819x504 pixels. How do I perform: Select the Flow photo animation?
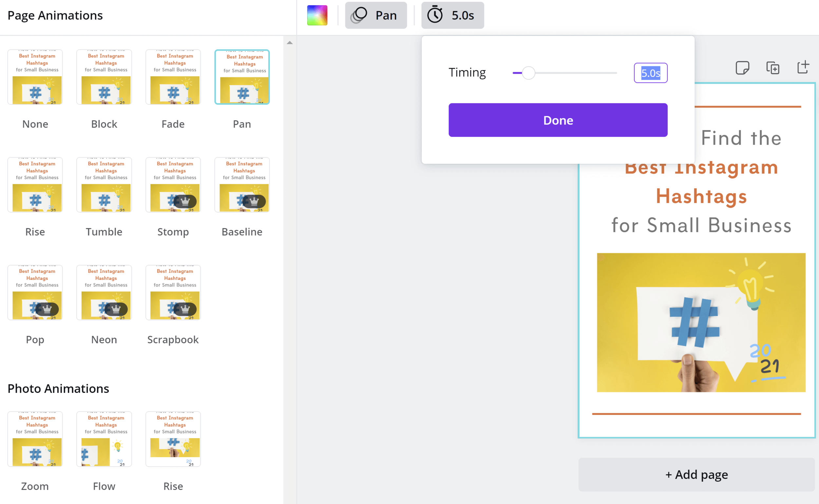(x=104, y=439)
